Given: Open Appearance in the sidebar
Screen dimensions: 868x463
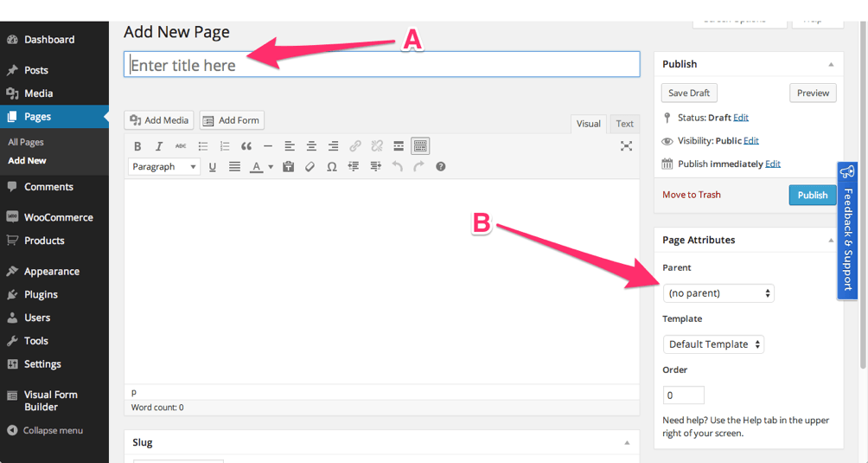Looking at the screenshot, I should [54, 272].
